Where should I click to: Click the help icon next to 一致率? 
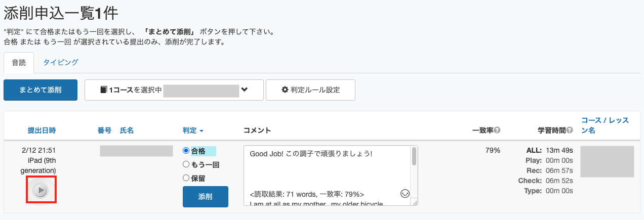click(497, 130)
